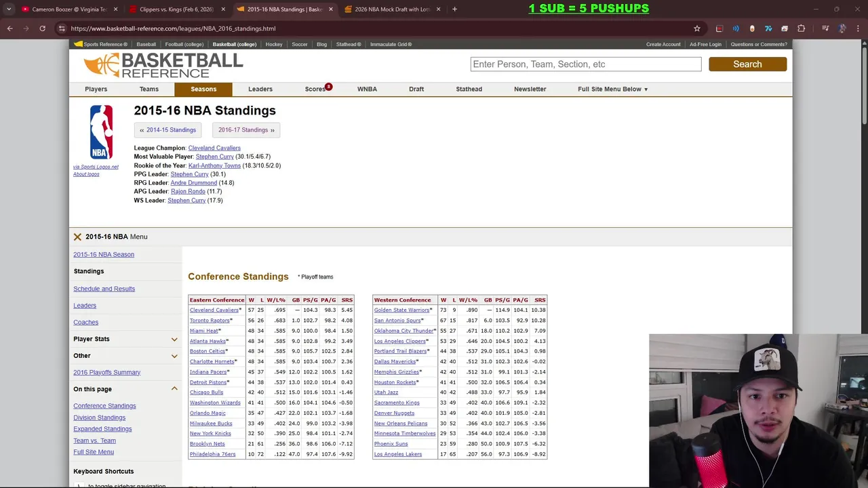Go back with the browser back arrow
This screenshot has width=868, height=488.
(x=9, y=28)
